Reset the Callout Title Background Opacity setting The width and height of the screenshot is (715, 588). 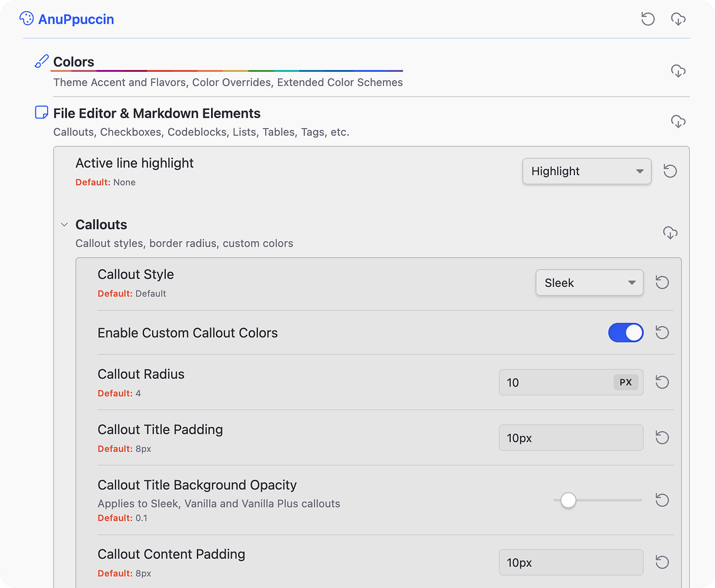[662, 500]
